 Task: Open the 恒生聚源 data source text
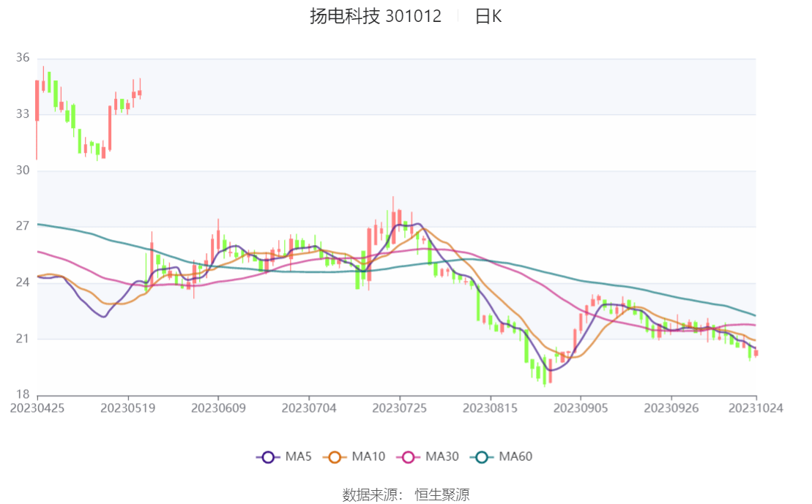click(x=442, y=494)
